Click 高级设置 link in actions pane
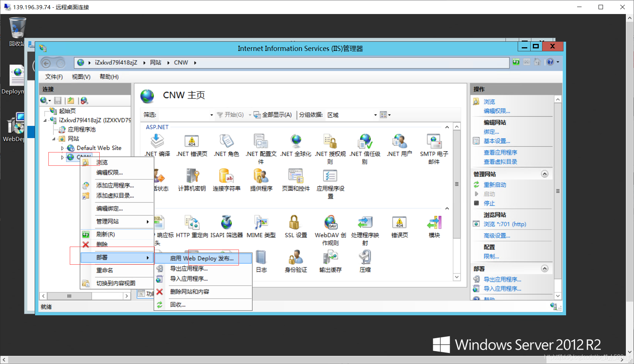The width and height of the screenshot is (634, 364). click(x=497, y=236)
